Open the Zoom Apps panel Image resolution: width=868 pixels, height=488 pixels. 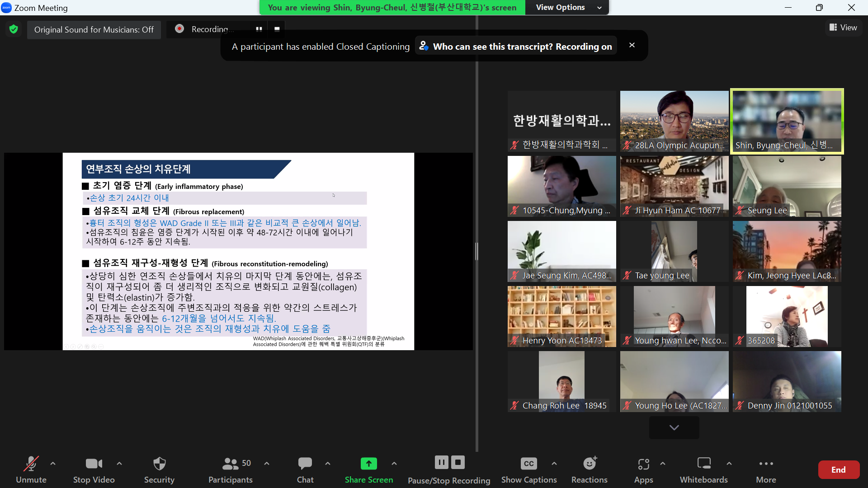pyautogui.click(x=644, y=469)
